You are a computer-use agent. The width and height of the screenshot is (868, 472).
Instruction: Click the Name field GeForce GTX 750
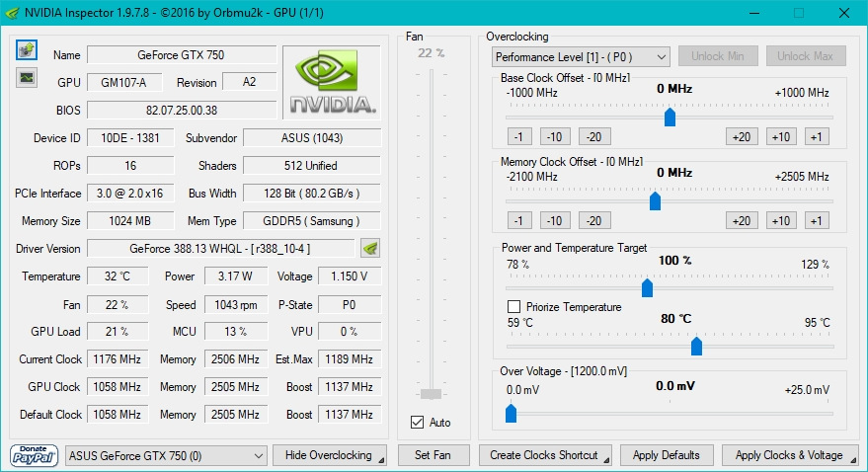(182, 54)
